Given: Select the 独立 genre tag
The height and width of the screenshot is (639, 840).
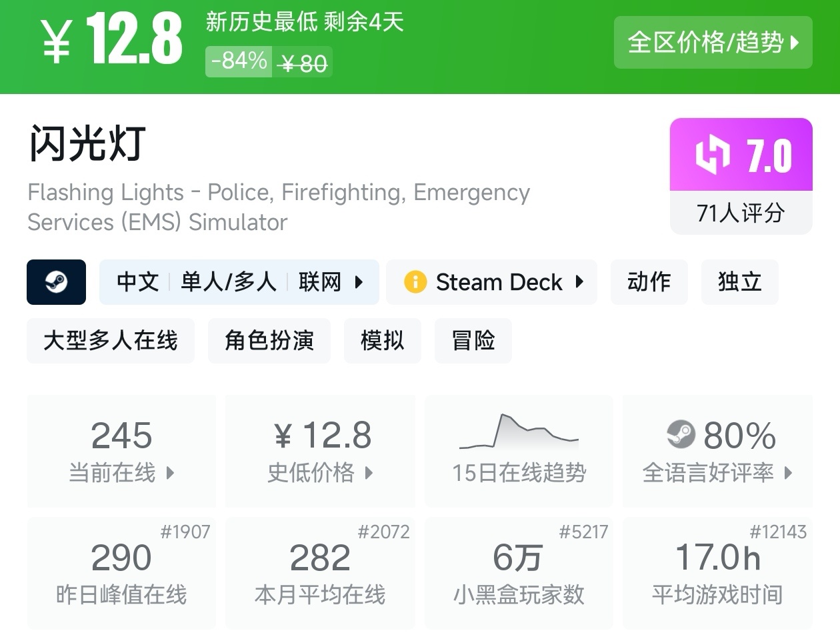Looking at the screenshot, I should tap(739, 282).
